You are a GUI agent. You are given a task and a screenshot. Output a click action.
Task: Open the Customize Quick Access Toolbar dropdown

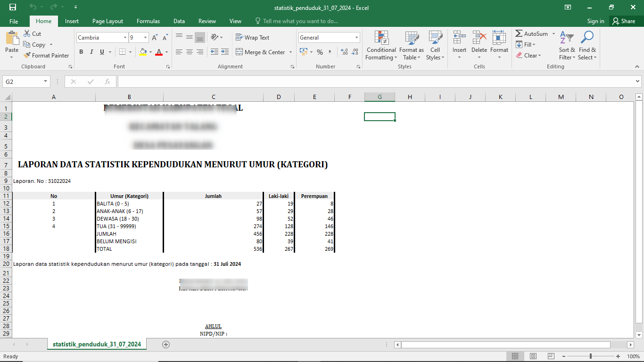coord(76,7)
